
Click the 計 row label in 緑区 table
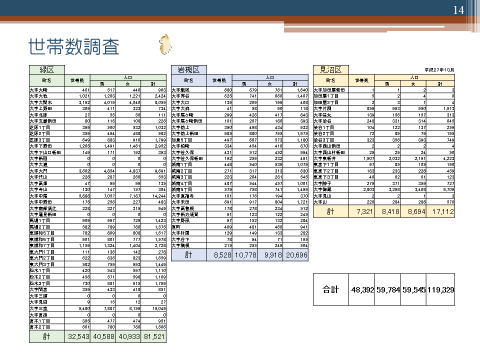(x=47, y=337)
